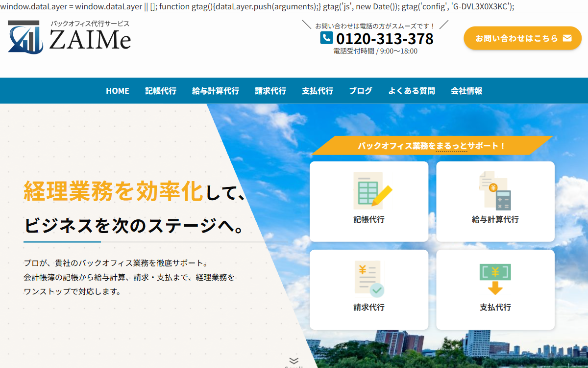Click the ビジネスを次のステージへ。 headline

134,226
